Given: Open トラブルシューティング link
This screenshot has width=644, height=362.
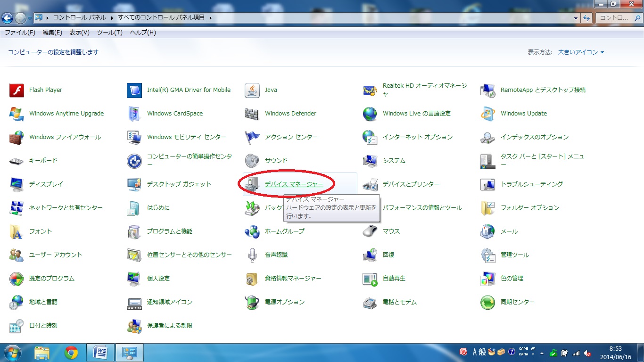Looking at the screenshot, I should (532, 184).
